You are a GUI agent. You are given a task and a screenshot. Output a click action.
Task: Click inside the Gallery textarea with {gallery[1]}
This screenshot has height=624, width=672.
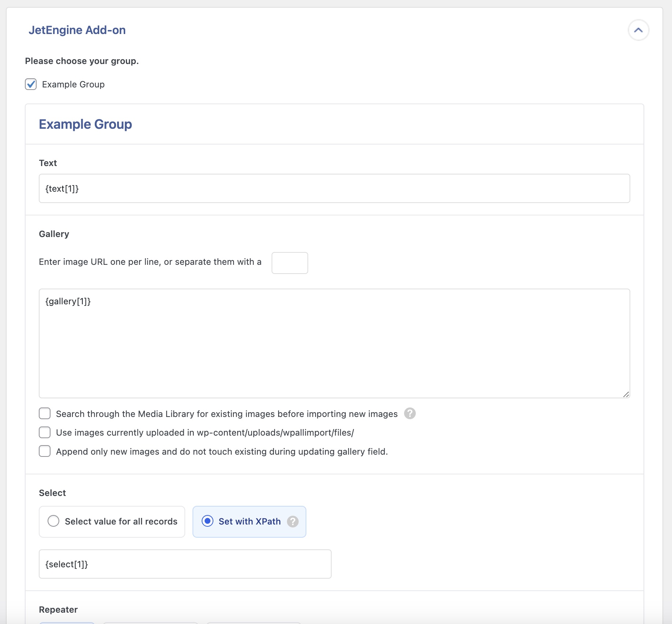334,343
